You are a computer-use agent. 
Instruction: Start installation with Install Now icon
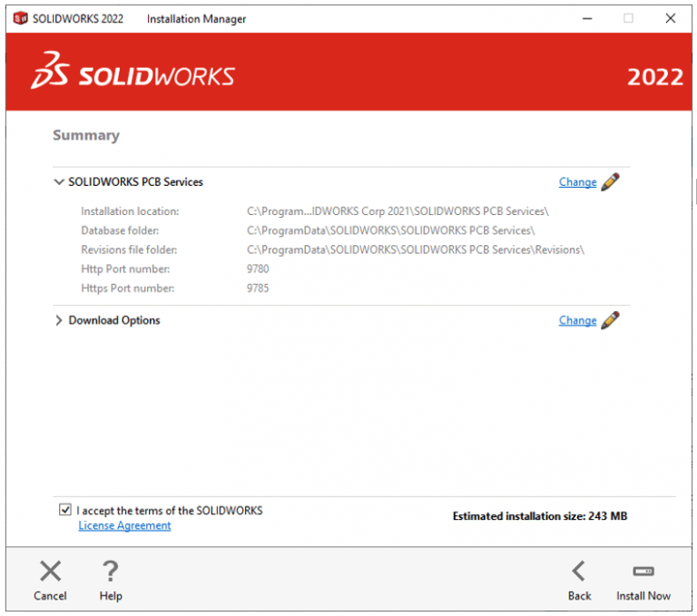click(643, 572)
